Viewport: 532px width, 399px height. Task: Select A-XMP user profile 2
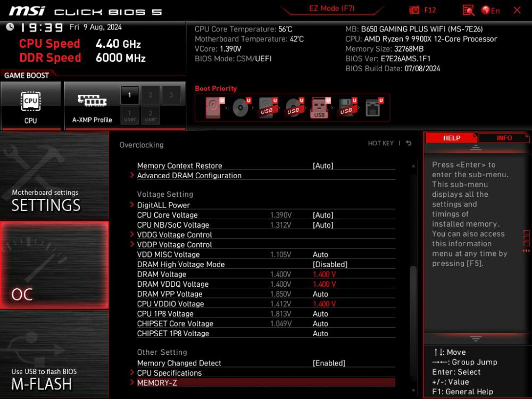click(151, 115)
